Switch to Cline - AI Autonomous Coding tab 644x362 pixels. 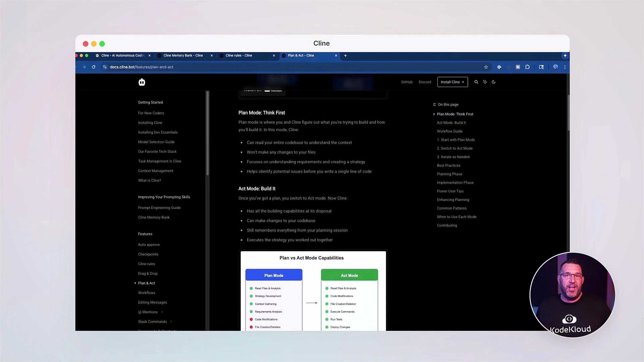click(x=123, y=56)
